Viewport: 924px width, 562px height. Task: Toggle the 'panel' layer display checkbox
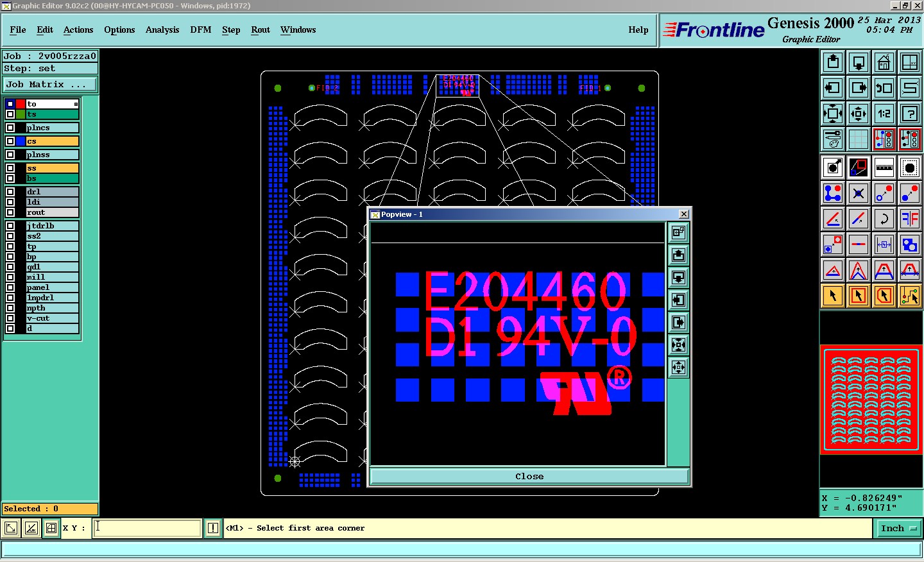(x=10, y=287)
